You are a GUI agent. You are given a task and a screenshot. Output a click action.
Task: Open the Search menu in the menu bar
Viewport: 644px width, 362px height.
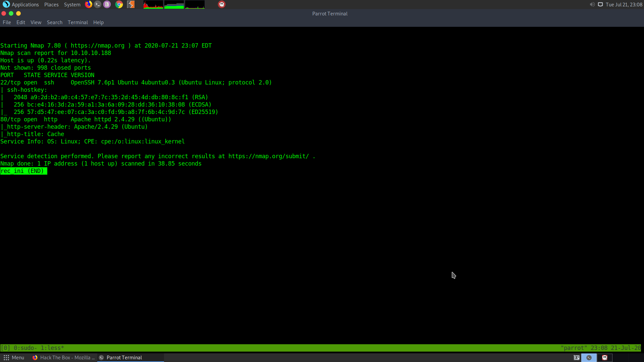(54, 22)
